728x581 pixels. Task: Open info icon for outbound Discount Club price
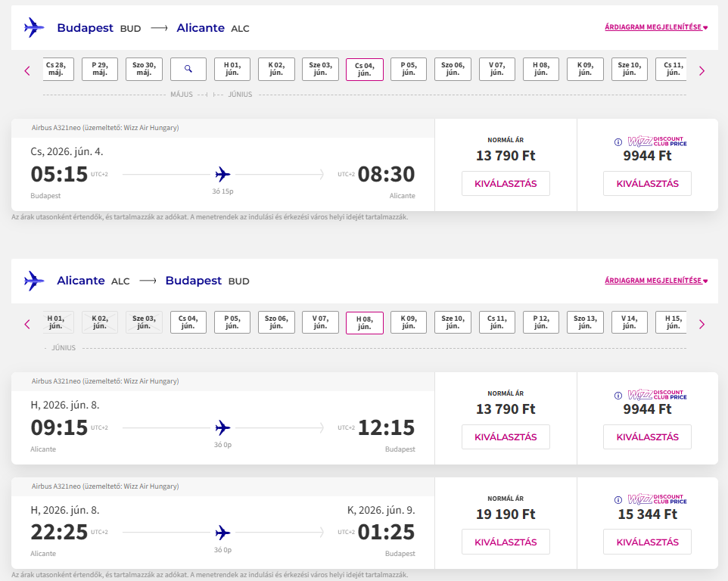coord(618,142)
